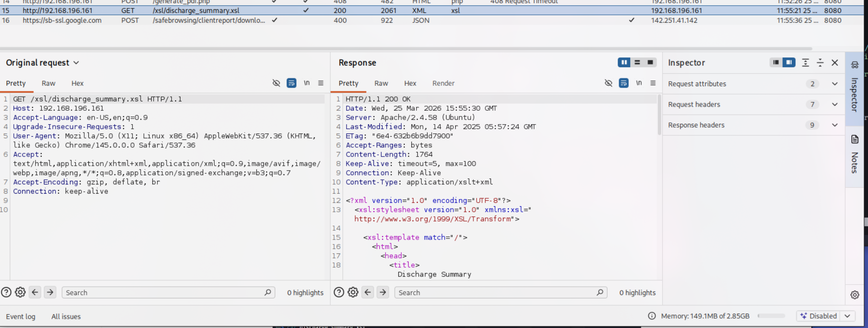Toggle hide non-printable characters in request pane
The height and width of the screenshot is (328, 868).
point(276,83)
